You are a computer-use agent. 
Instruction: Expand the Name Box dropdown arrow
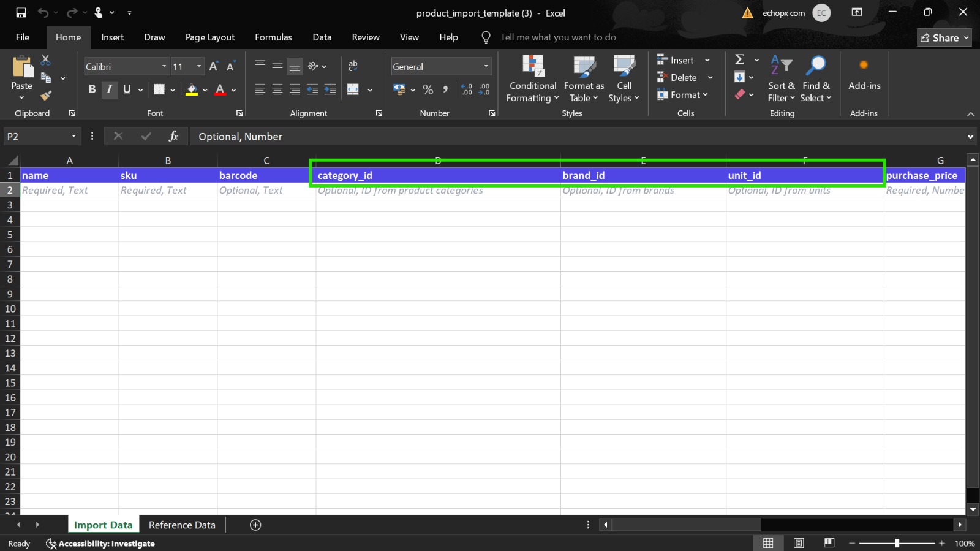pyautogui.click(x=73, y=136)
